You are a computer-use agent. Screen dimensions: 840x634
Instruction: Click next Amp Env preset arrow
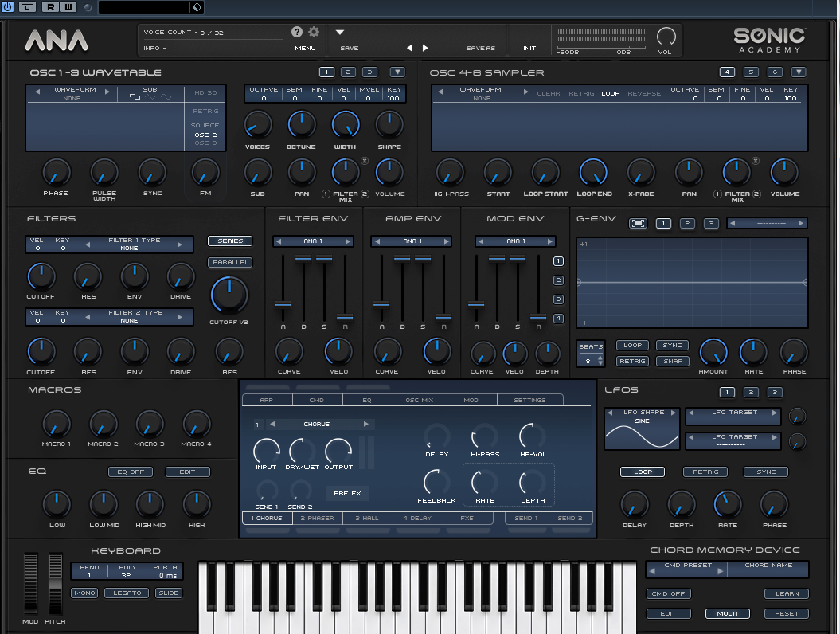[x=446, y=241]
